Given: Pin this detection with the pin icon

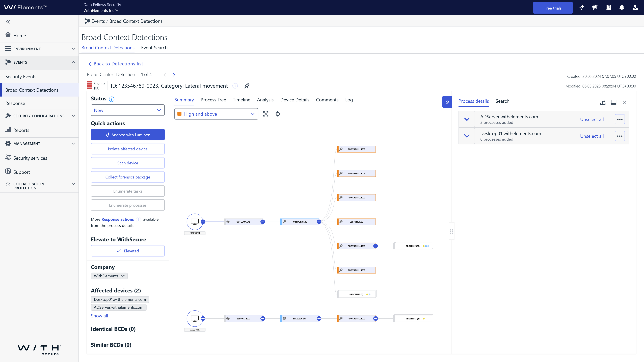Looking at the screenshot, I should pos(247,86).
